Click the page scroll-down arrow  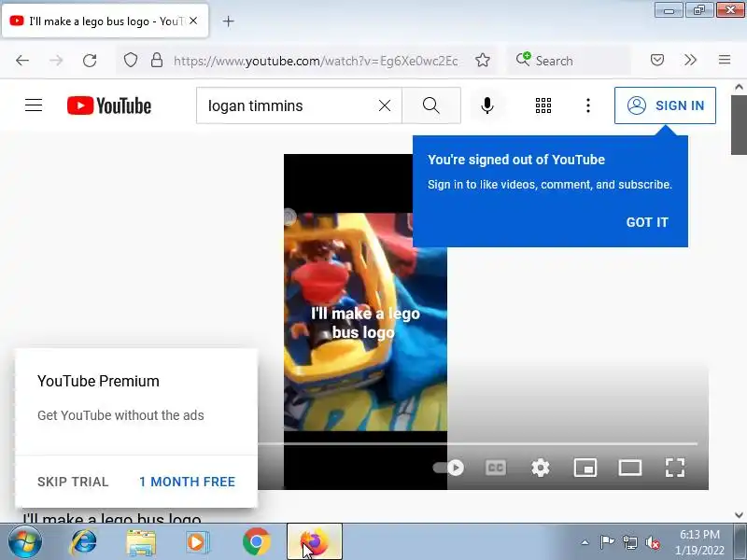point(739,515)
